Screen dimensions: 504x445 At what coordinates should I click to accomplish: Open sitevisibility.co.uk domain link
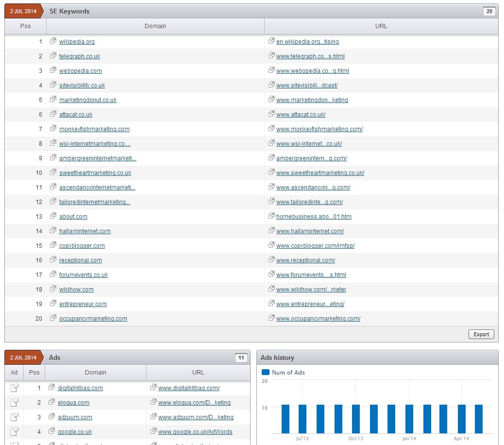[x=82, y=85]
